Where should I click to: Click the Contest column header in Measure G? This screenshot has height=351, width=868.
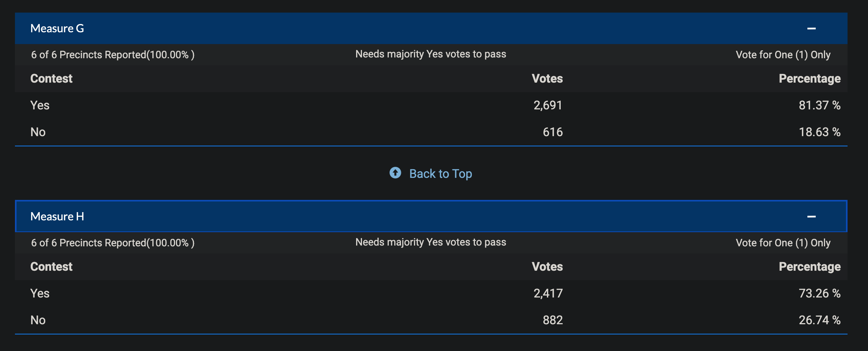[52, 79]
